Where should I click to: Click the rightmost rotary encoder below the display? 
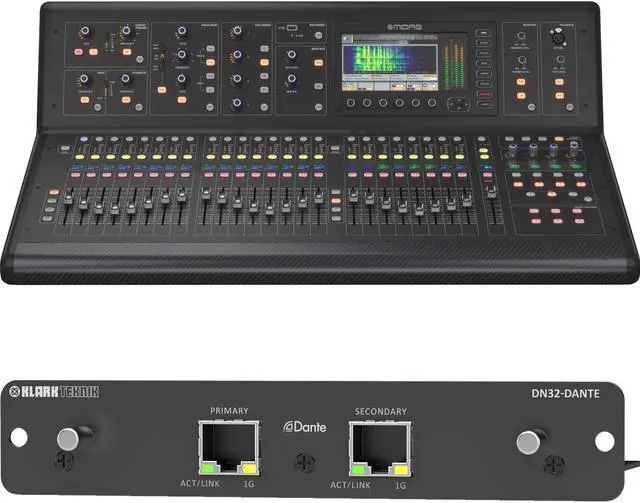(431, 103)
